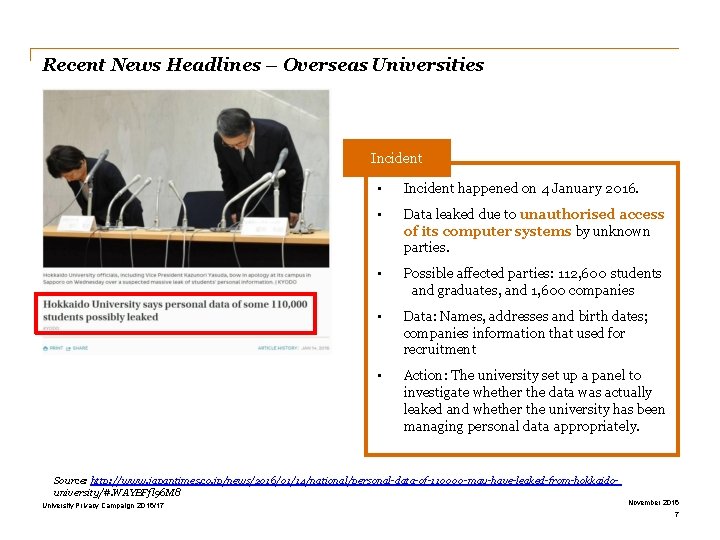Image resolution: width=720 pixels, height=540 pixels.
Task: Click the photo caption under the image
Action: [177, 278]
